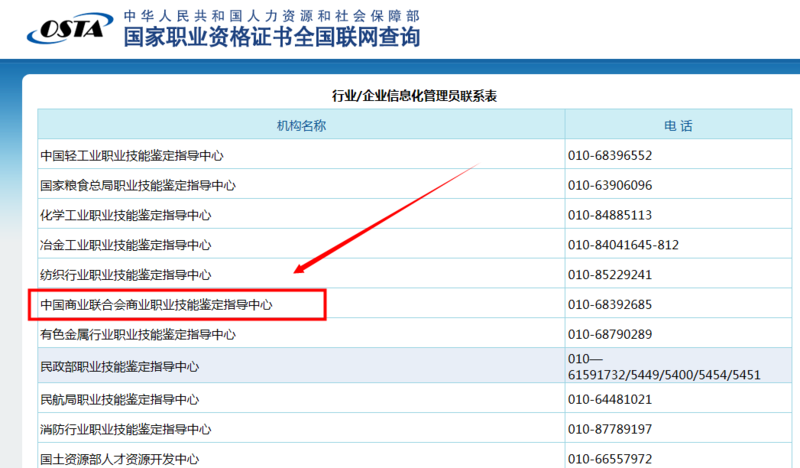
Task: Select 中国轻工业职业技能鉴定指导中心 row
Action: [x=131, y=156]
